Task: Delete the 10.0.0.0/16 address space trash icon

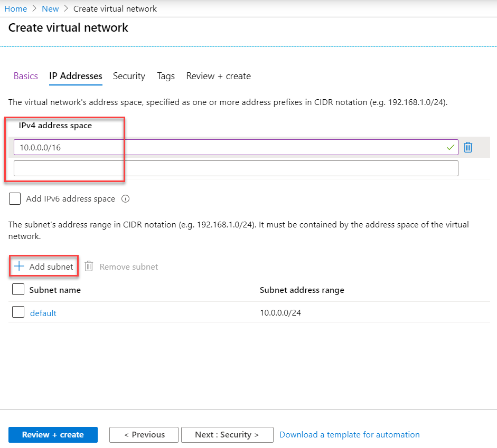Action: [x=468, y=147]
